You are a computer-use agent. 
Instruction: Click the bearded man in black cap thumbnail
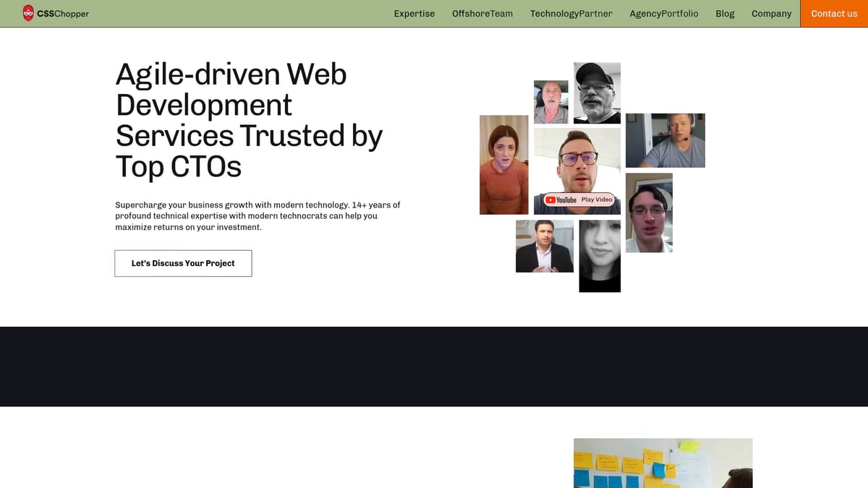(x=597, y=93)
